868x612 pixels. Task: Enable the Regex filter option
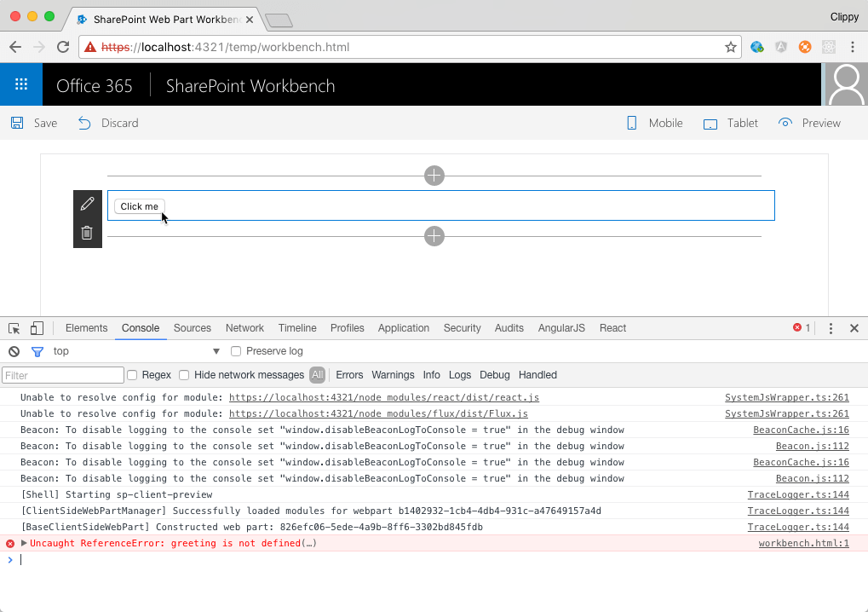click(132, 374)
